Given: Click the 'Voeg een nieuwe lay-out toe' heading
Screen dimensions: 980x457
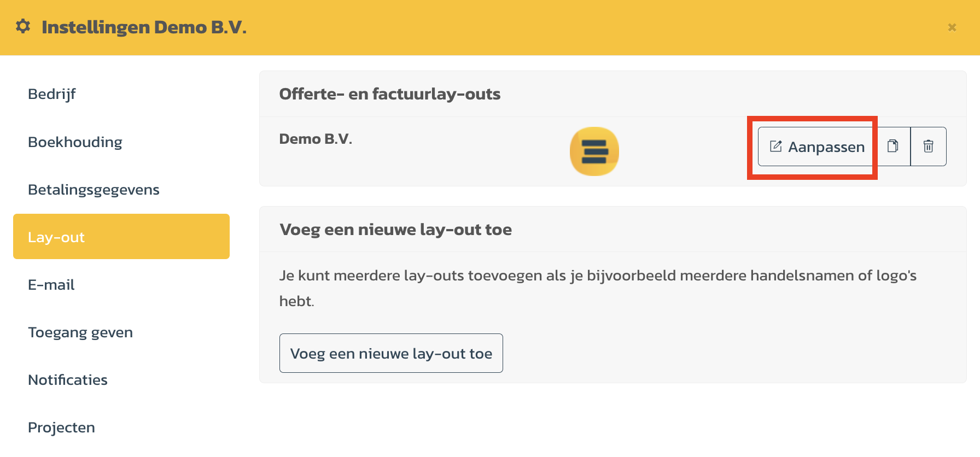Looking at the screenshot, I should (395, 230).
